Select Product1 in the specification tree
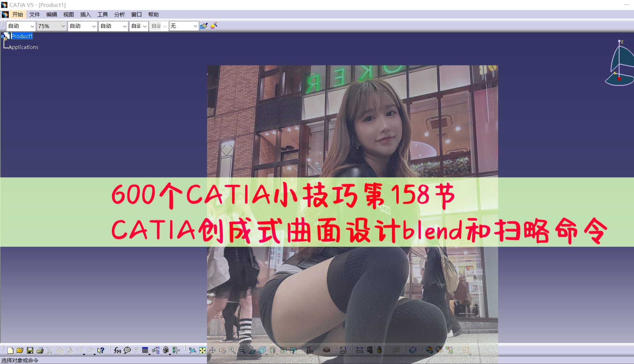The width and height of the screenshot is (634, 364). [22, 36]
